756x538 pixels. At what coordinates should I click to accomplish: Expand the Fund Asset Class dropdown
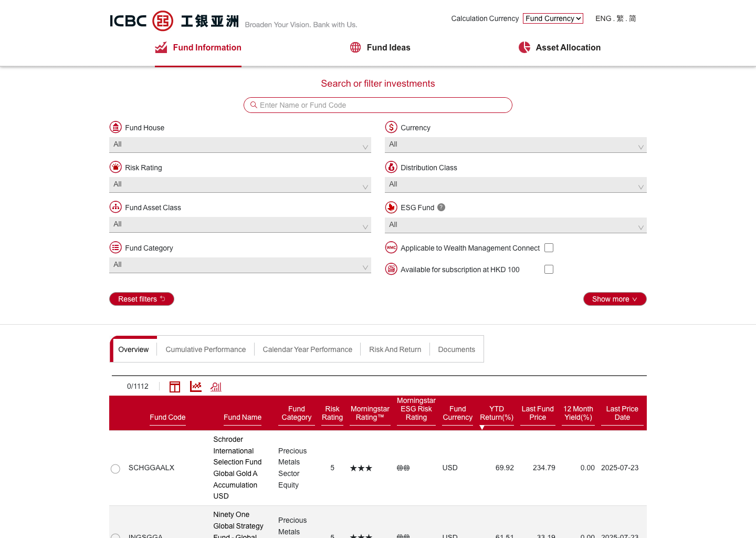point(240,225)
